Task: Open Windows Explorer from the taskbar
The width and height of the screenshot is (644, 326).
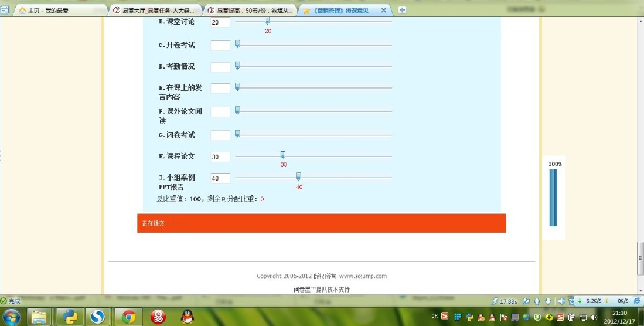Action: pos(39,317)
